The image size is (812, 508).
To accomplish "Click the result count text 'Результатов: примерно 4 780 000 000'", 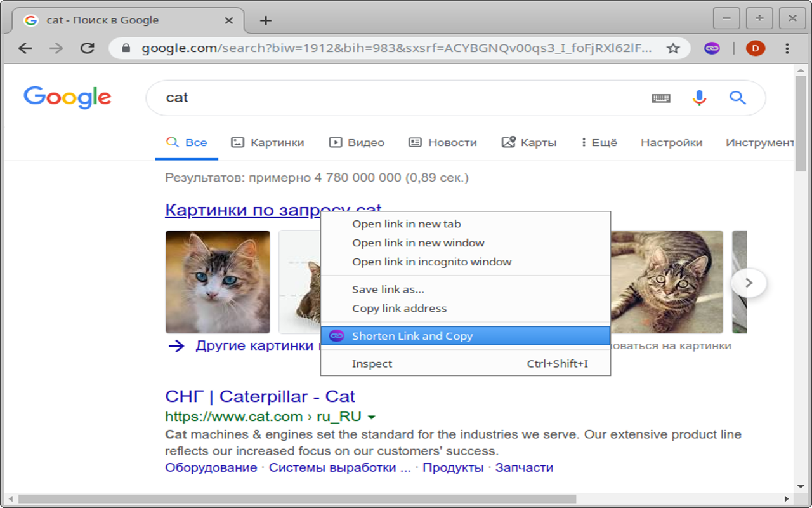I will pyautogui.click(x=283, y=178).
